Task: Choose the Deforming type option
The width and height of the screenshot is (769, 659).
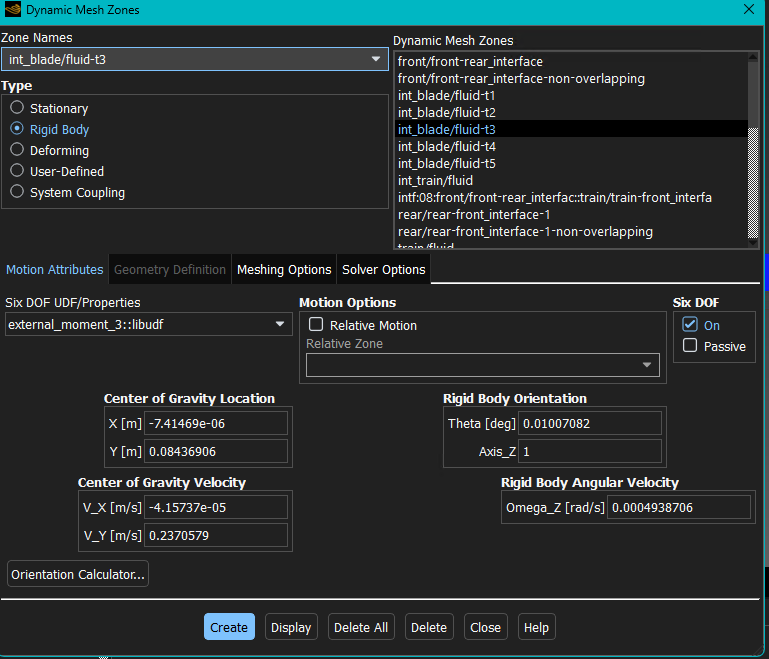Action: click(17, 150)
